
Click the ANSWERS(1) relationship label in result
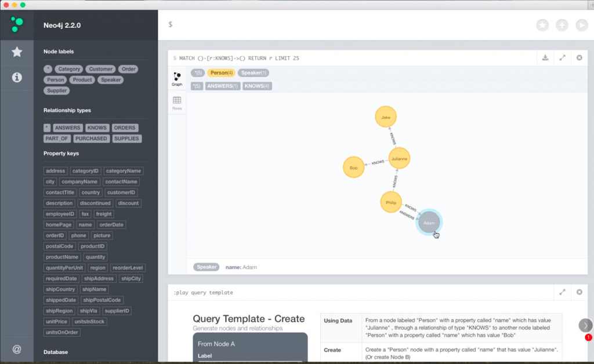(222, 86)
